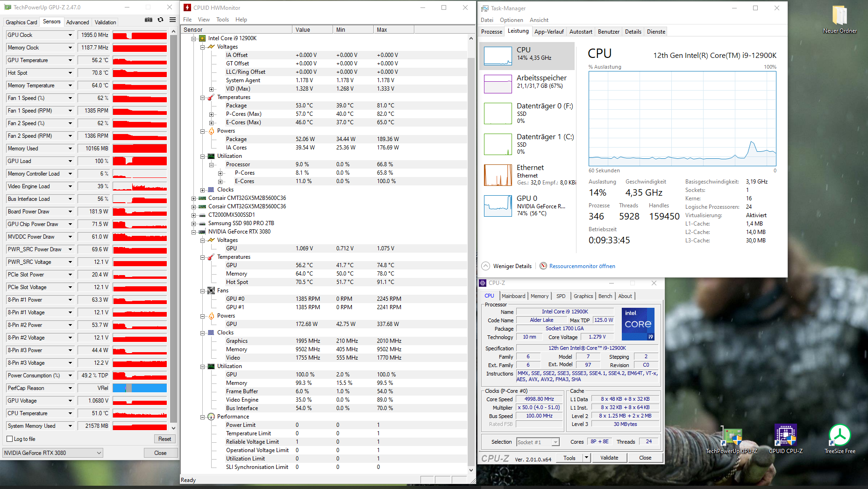Click the GPU-Z title bar app icon
Screen dimensions: 868x489
click(x=7, y=7)
